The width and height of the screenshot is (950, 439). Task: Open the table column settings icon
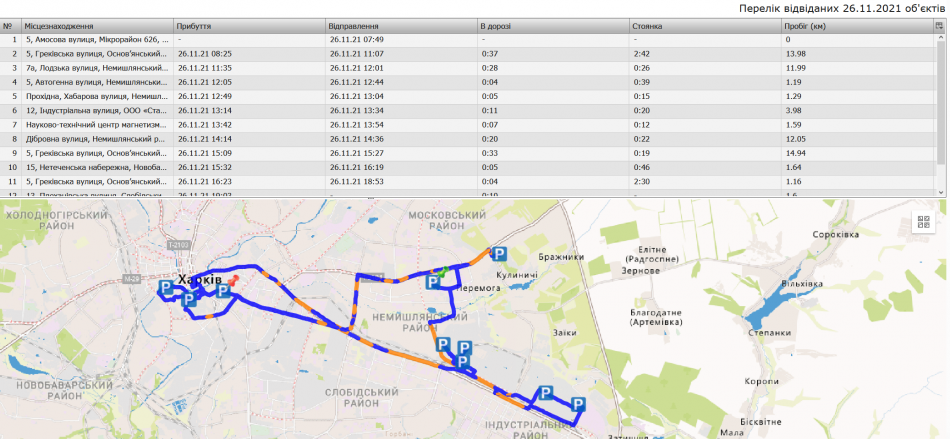(x=940, y=23)
